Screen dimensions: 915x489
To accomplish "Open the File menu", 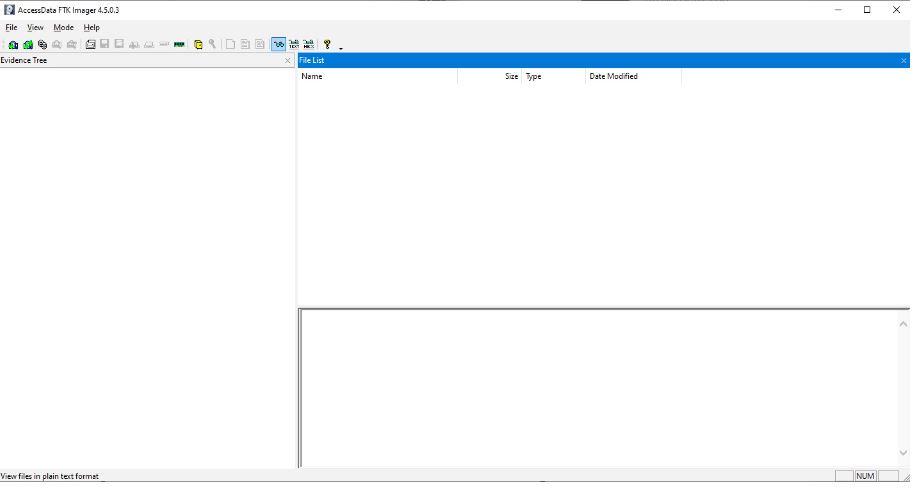I will (11, 27).
